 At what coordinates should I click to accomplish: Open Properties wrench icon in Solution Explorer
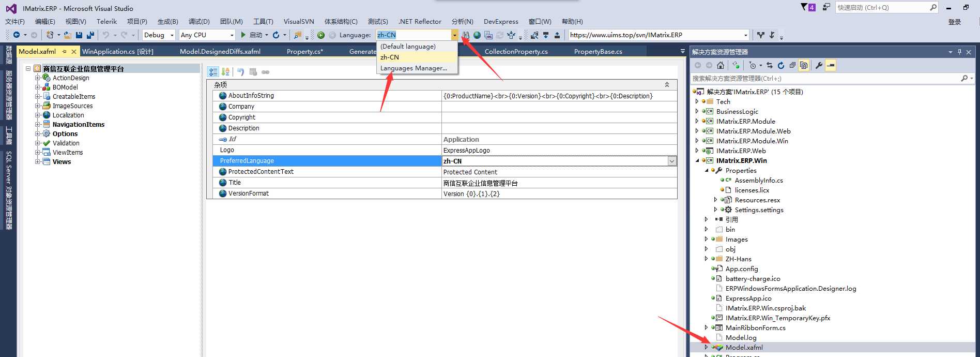point(819,65)
